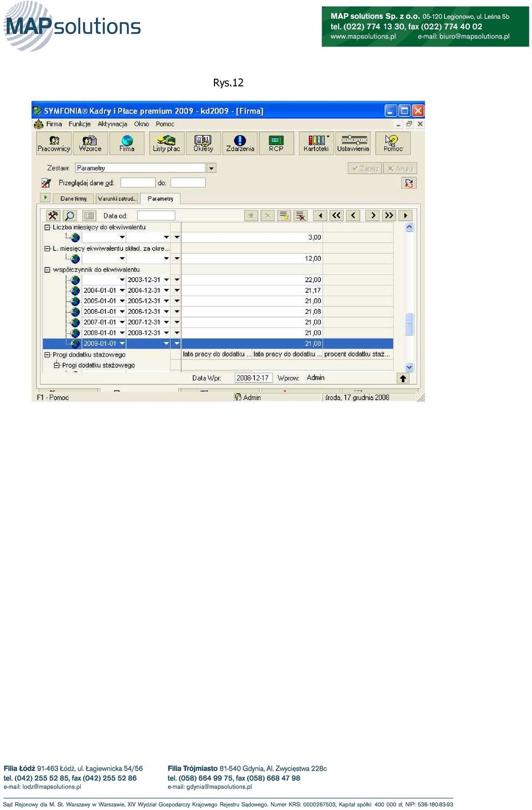Select the Parametry tab
Viewport: 532px width, 810px height.
160,198
